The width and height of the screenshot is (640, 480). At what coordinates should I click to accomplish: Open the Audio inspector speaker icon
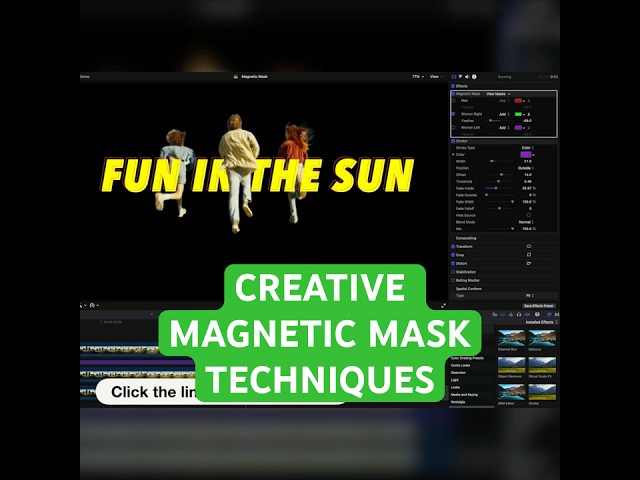(467, 77)
